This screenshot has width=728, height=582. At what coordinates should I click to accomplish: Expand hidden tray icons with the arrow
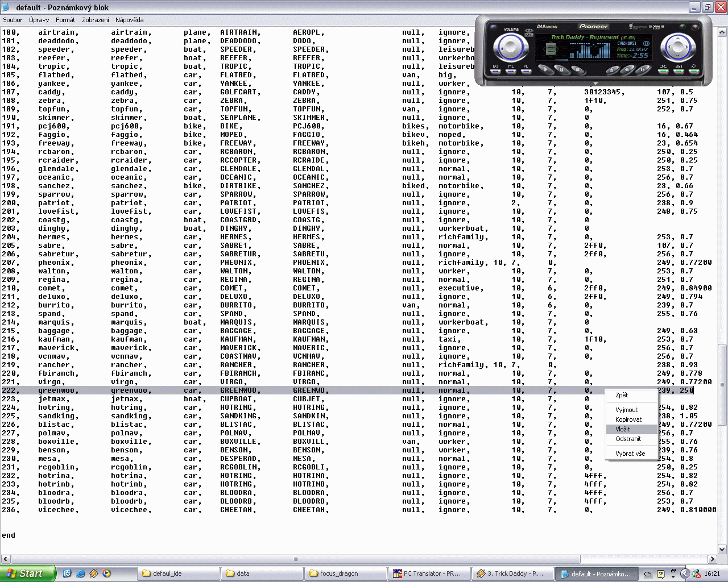tap(685, 573)
